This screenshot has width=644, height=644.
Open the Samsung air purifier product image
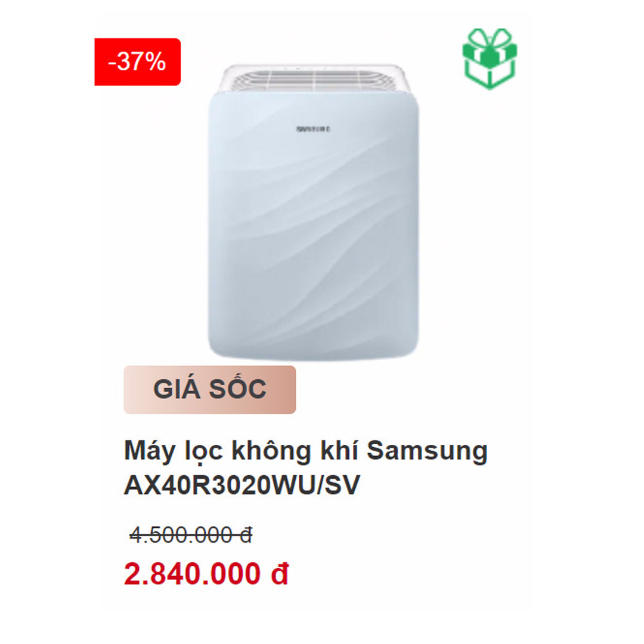coord(314,212)
